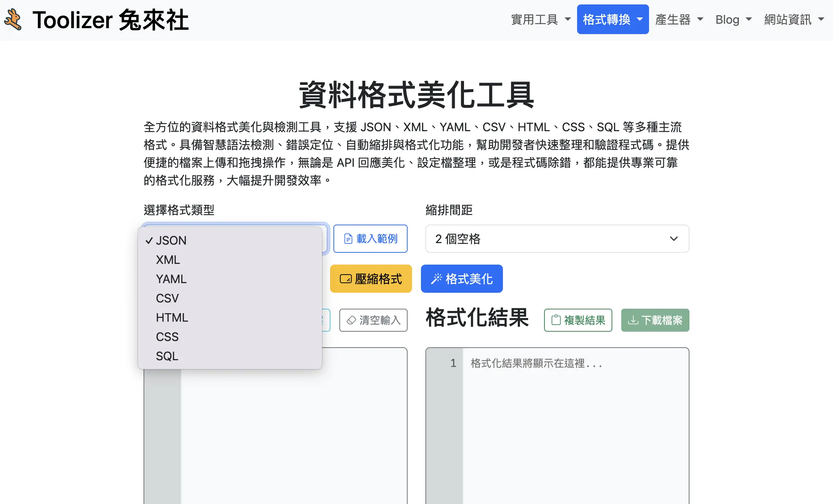The height and width of the screenshot is (504, 833).
Task: Click the clipboard icon on 複製結果
Action: 555,320
